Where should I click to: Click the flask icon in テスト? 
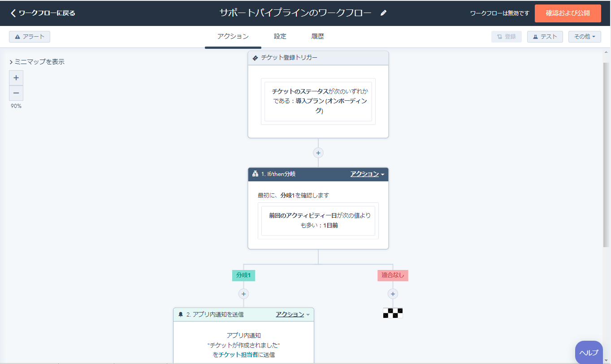coord(535,37)
